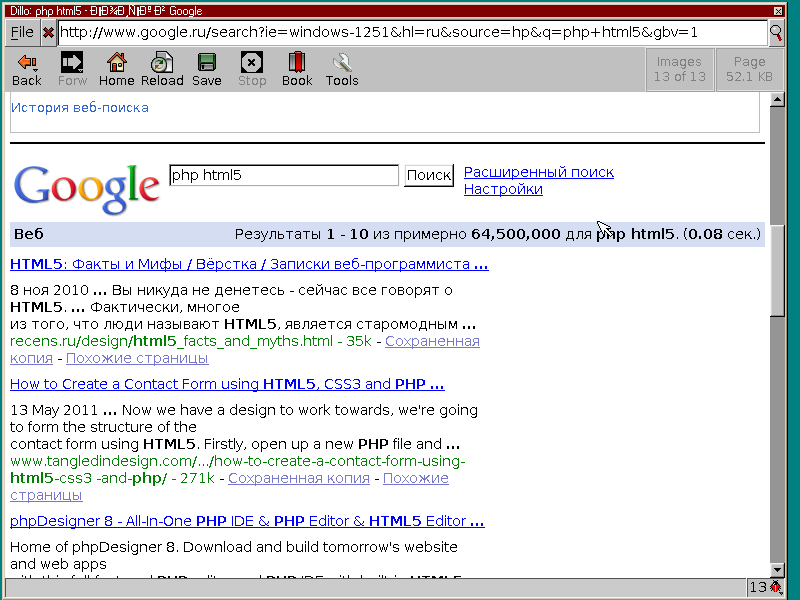Open Сохраненная копия for recens.ru result
Screen dimensions: 800x600
pyautogui.click(x=432, y=341)
